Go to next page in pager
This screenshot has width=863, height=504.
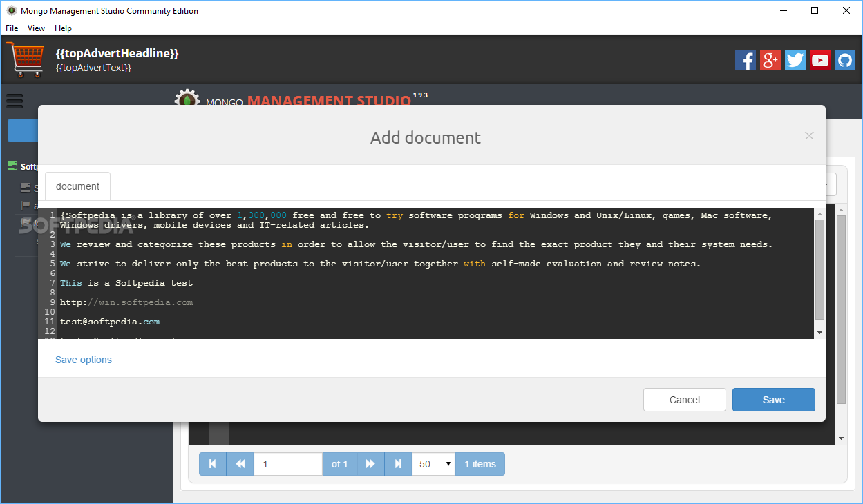(370, 464)
